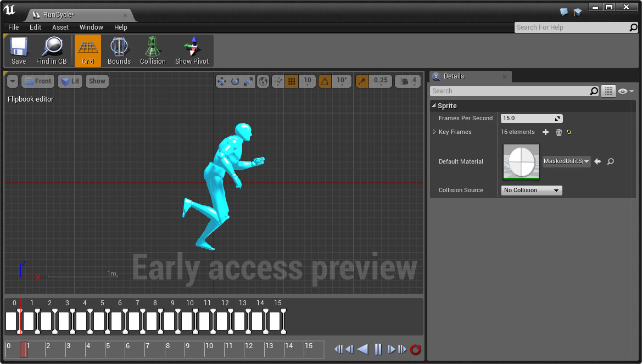Click the Show Pivot icon
This screenshot has height=364, width=642.
coord(192,51)
